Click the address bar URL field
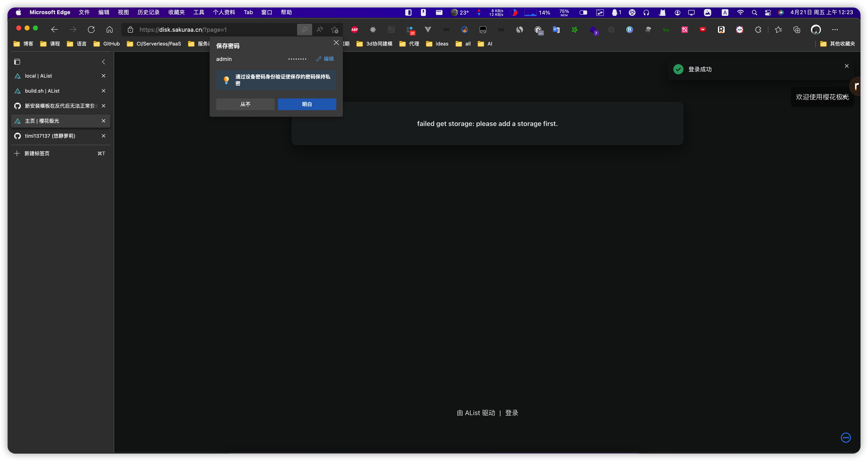868x461 pixels. tap(202, 30)
